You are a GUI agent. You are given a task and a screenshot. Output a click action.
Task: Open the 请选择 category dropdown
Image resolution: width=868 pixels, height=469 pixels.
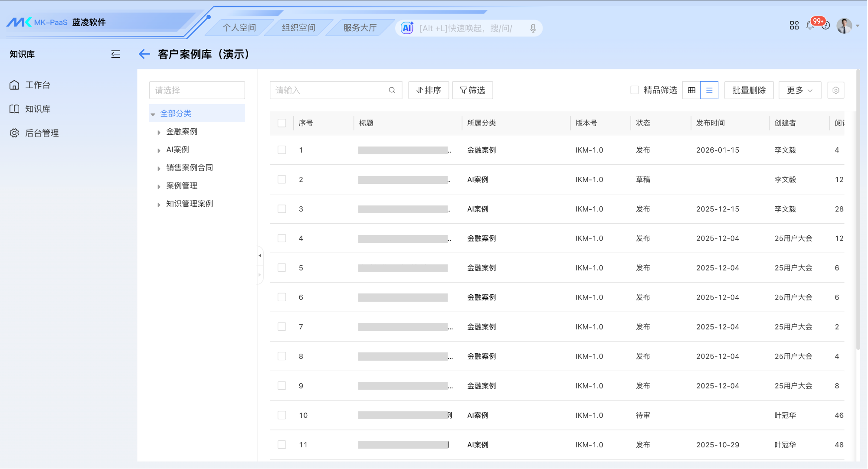point(197,90)
